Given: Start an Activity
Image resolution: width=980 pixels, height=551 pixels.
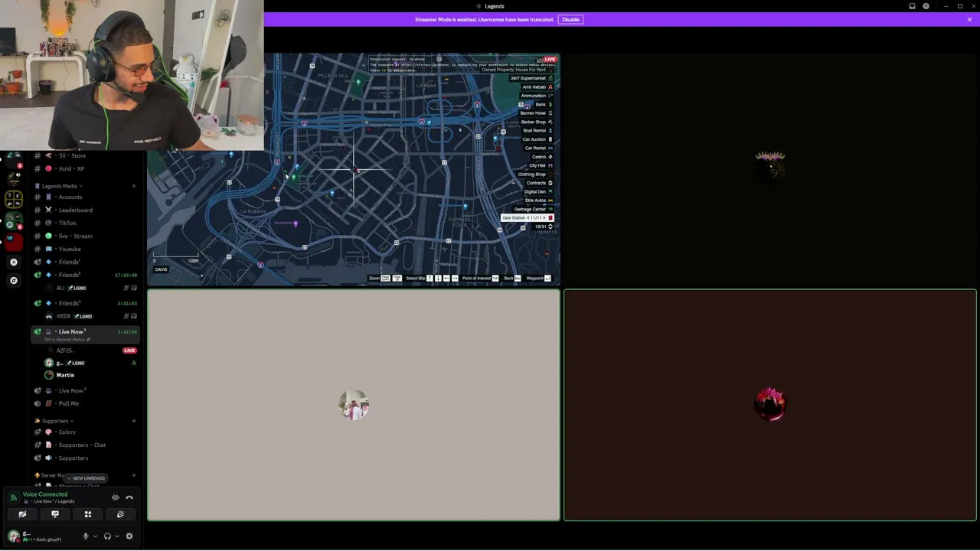Looking at the screenshot, I should [x=88, y=514].
